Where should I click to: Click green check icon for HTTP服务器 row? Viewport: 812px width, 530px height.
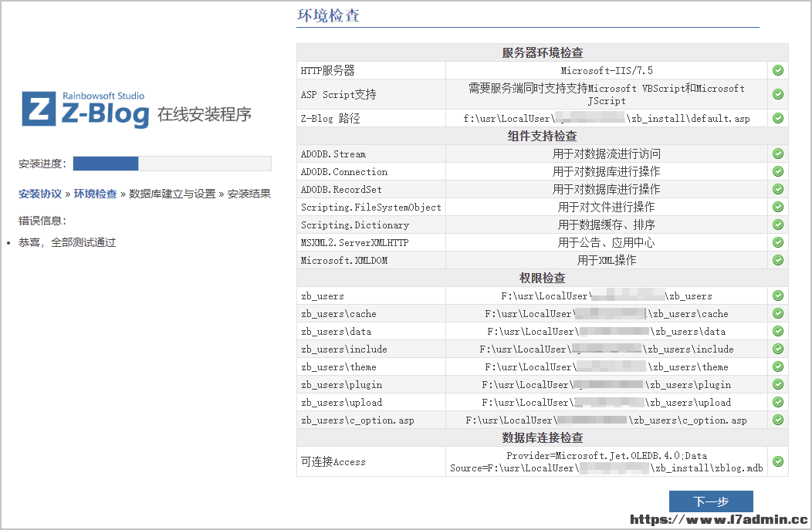tap(778, 70)
